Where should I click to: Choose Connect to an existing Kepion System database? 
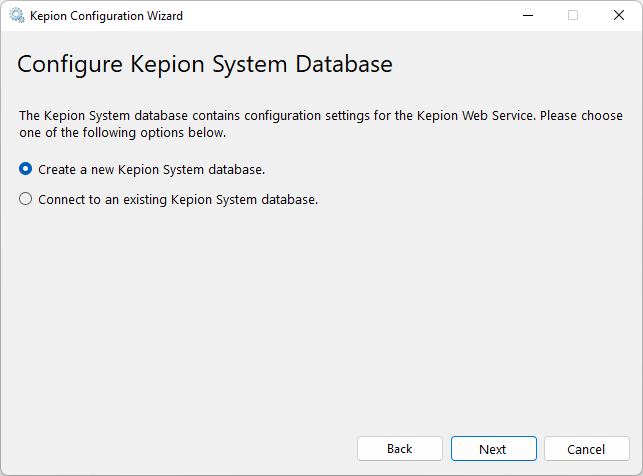coord(169,199)
